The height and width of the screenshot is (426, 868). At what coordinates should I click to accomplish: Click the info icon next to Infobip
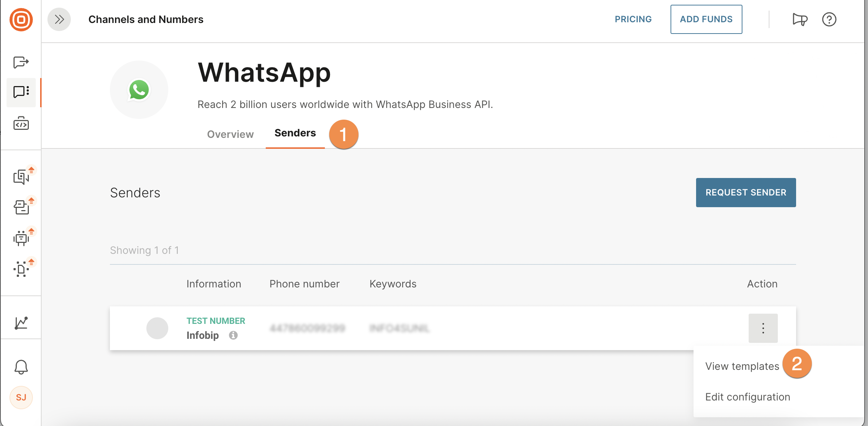pyautogui.click(x=233, y=335)
